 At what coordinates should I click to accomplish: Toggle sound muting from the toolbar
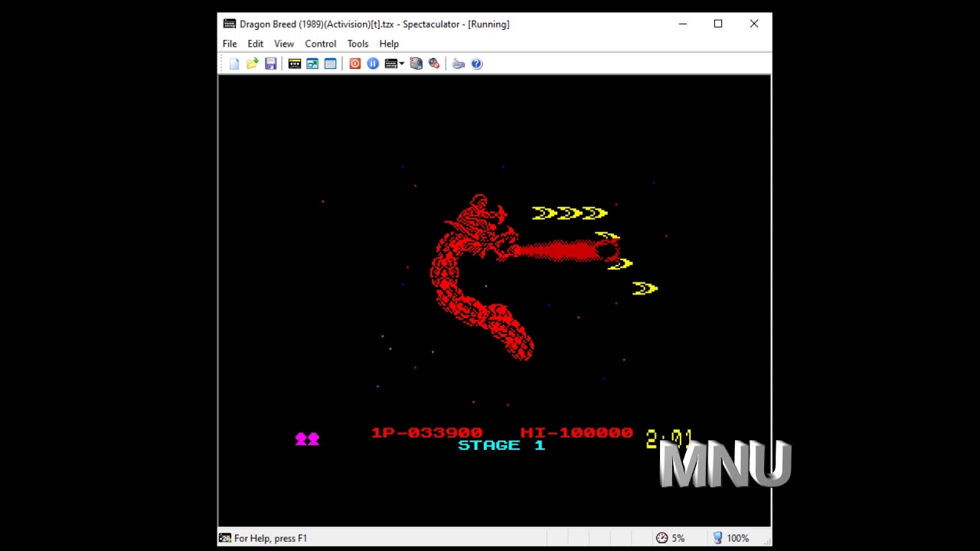[x=434, y=63]
